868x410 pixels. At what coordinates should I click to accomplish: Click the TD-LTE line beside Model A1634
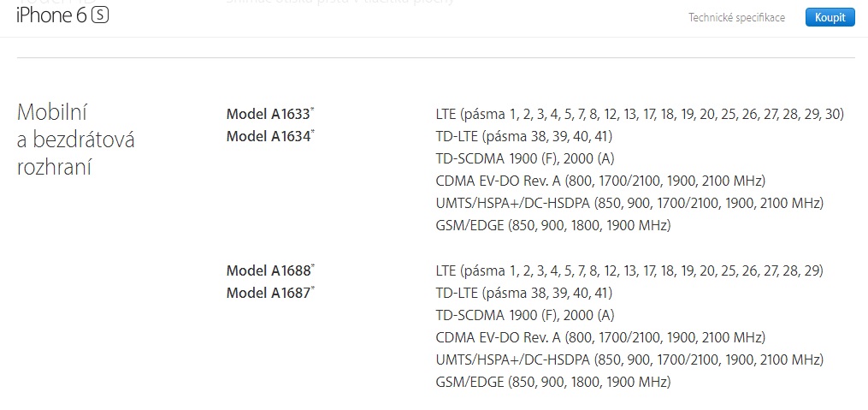pos(523,136)
